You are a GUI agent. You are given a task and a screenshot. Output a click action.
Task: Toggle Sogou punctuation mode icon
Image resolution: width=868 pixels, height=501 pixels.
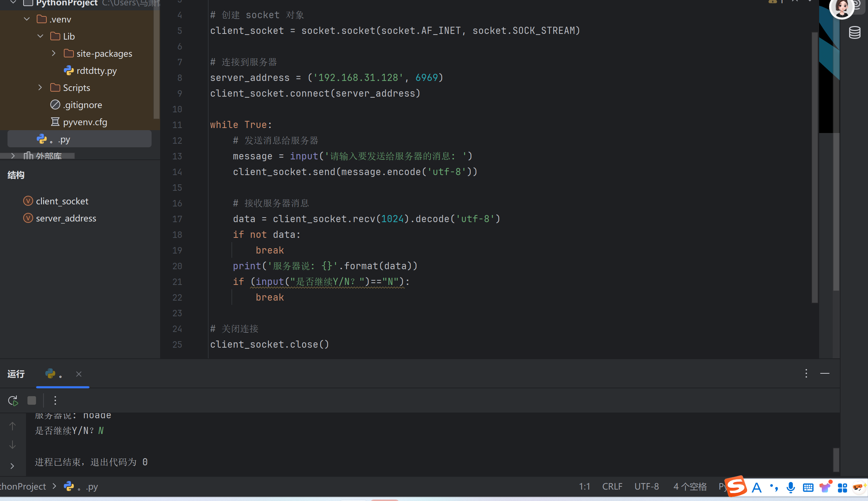[x=774, y=487]
